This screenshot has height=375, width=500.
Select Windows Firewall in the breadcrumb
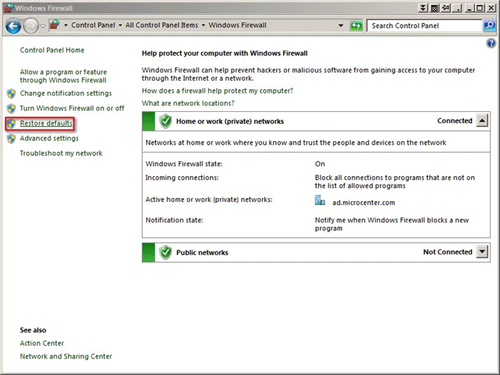coord(237,25)
